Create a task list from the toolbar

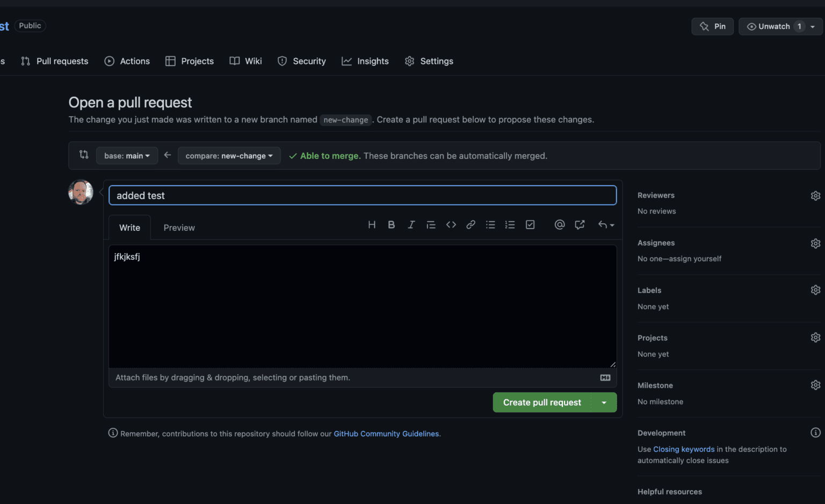pyautogui.click(x=530, y=224)
